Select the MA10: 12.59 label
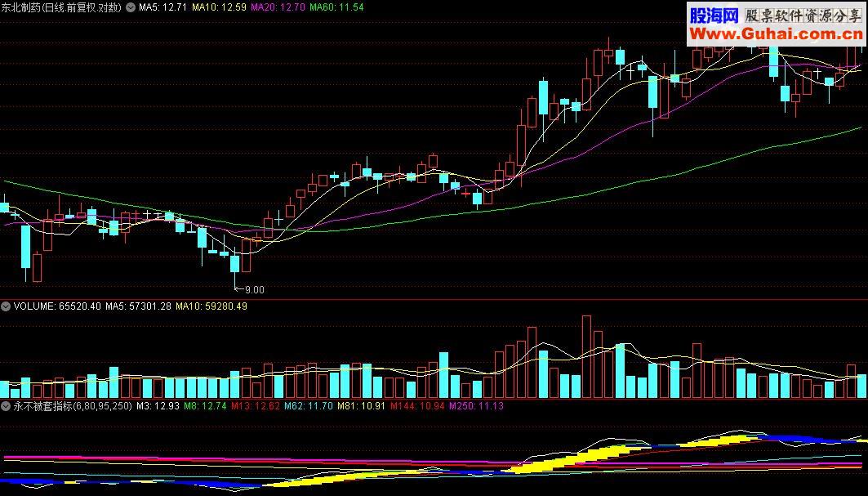This screenshot has width=868, height=496. tap(219, 7)
